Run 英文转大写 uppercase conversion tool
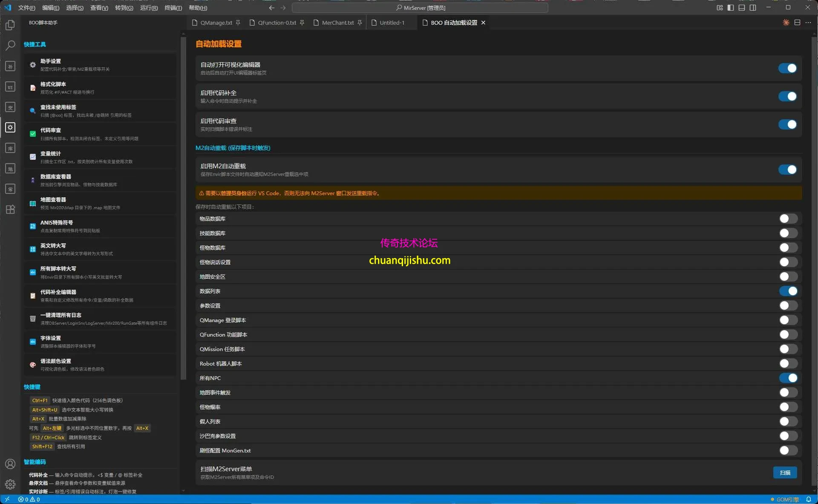Screen dimensions: 818x504 [x=100, y=249]
